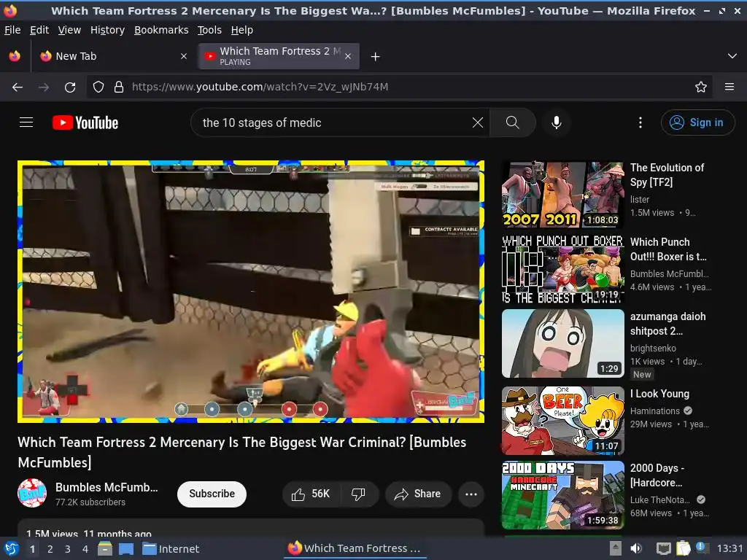Open the History menu
The width and height of the screenshot is (747, 560).
pos(108,30)
